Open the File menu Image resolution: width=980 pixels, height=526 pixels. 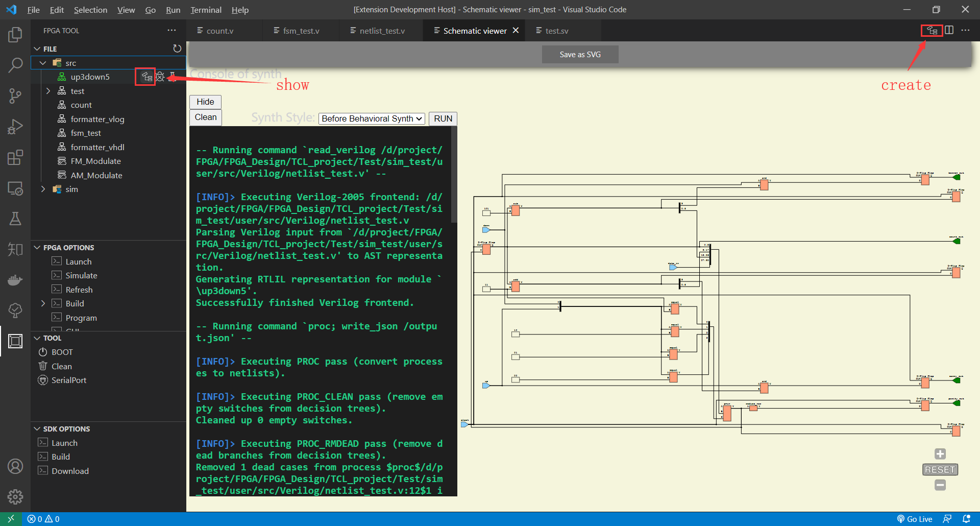(x=33, y=10)
